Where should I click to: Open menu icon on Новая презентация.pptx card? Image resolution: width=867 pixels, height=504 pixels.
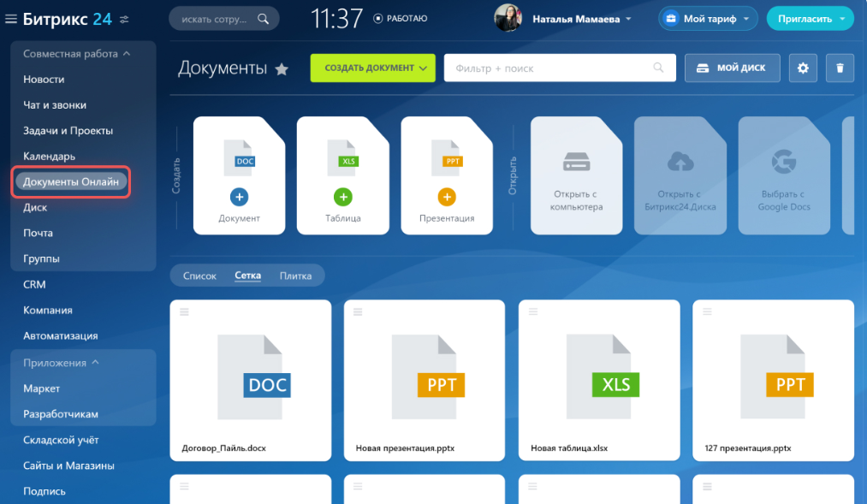tap(358, 312)
